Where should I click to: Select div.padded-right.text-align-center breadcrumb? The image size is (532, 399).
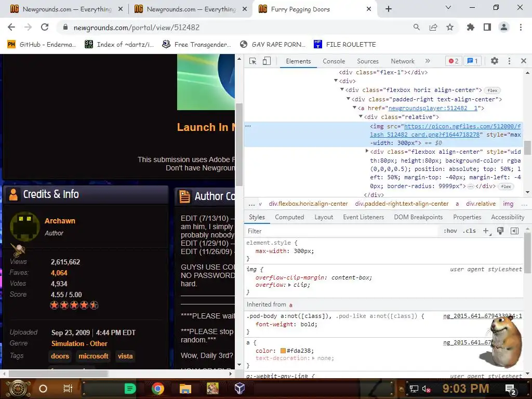point(402,204)
